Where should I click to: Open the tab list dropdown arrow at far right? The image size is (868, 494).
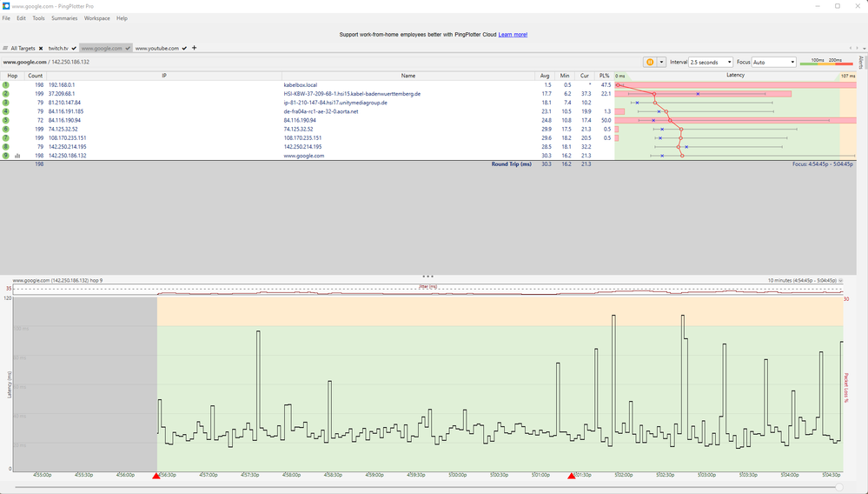(865, 48)
